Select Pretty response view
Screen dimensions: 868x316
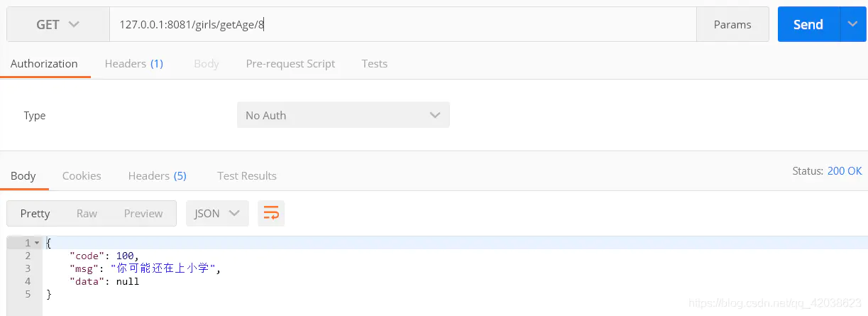tap(35, 213)
